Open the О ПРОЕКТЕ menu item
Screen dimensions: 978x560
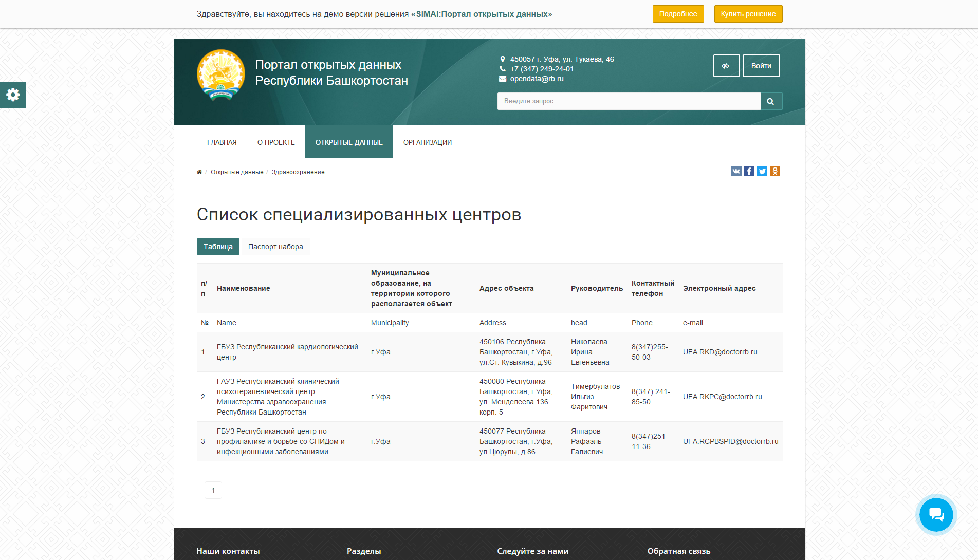[276, 142]
